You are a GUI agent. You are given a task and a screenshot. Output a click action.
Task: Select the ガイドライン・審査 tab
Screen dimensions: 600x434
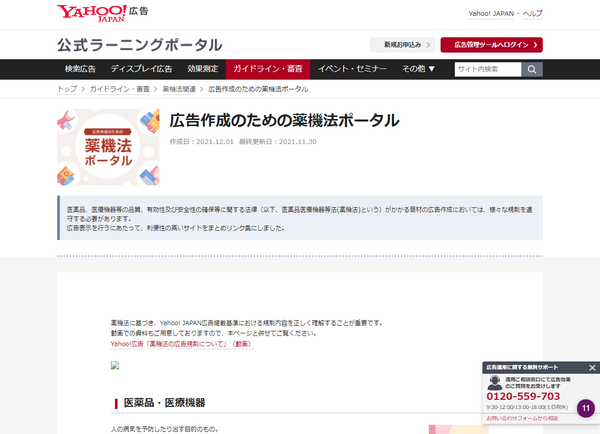click(x=268, y=69)
